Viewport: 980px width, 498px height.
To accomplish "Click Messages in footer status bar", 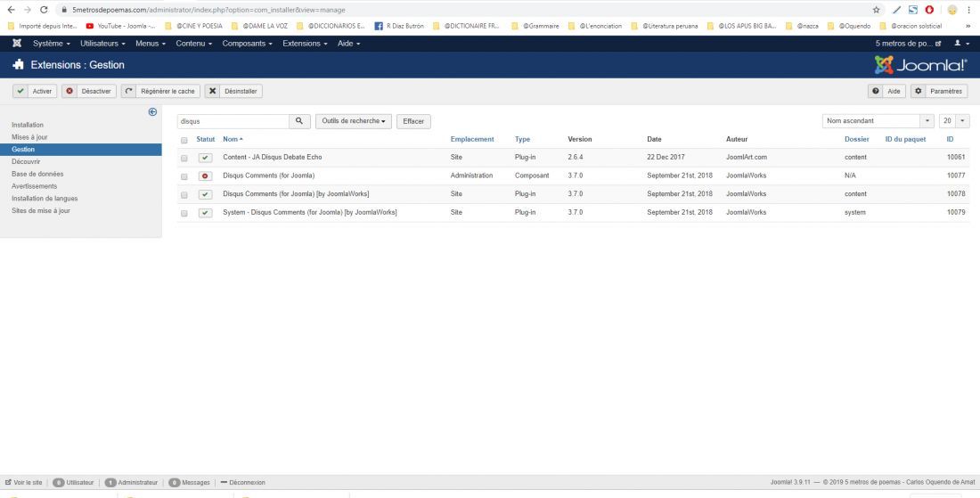I will click(x=190, y=482).
